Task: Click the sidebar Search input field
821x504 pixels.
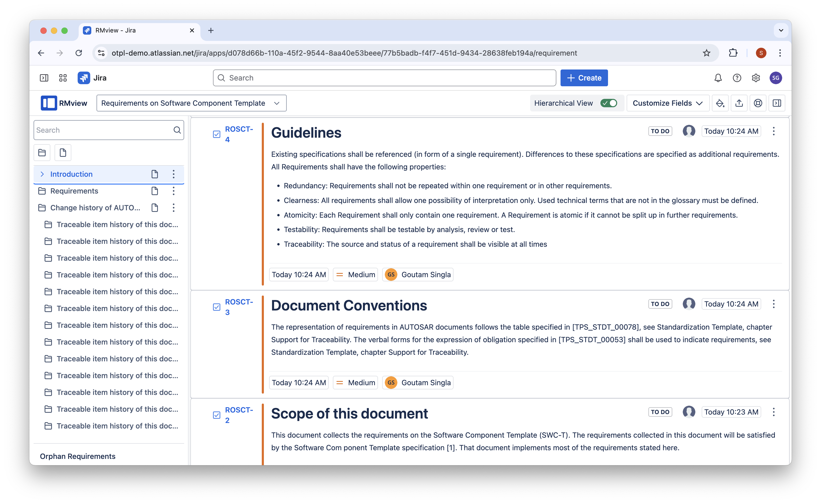Action: point(103,130)
